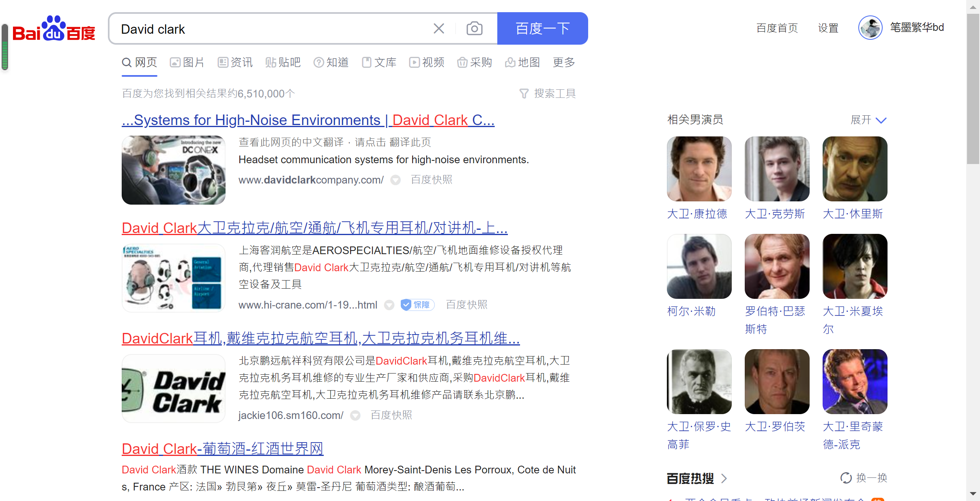Open 大卫·罗伯茨 name link
The height and width of the screenshot is (501, 980).
(x=775, y=427)
